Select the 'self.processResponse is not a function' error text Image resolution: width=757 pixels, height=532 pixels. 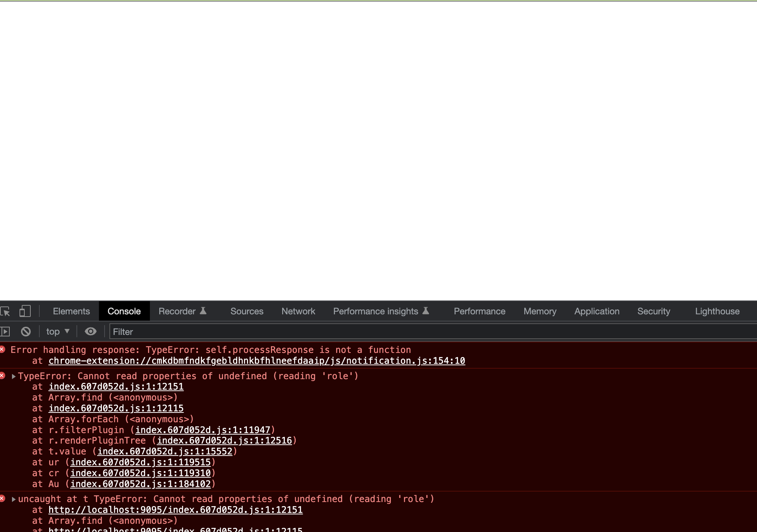308,350
